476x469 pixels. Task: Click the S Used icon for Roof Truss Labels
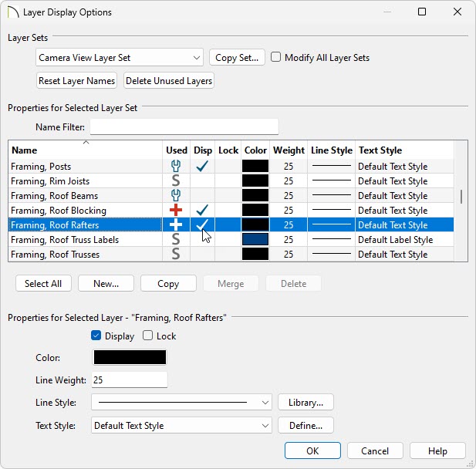point(176,239)
